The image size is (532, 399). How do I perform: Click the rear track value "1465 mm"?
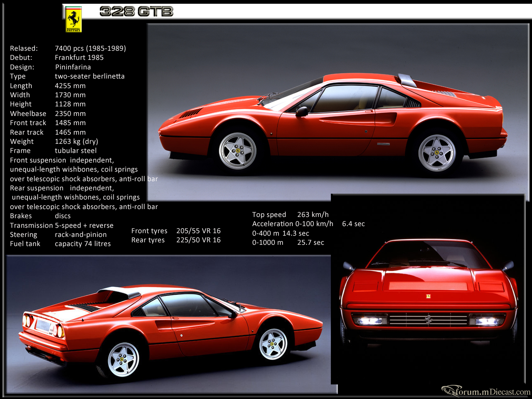point(70,132)
